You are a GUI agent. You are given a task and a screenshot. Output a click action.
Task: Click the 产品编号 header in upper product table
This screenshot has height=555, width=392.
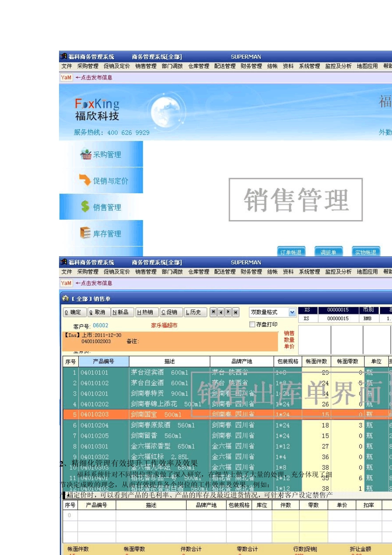pos(104,361)
